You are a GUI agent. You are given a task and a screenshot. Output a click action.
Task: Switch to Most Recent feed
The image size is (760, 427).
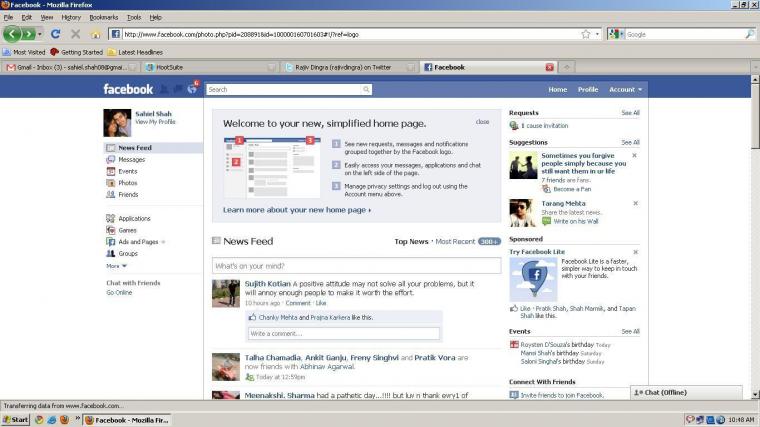pyautogui.click(x=455, y=241)
